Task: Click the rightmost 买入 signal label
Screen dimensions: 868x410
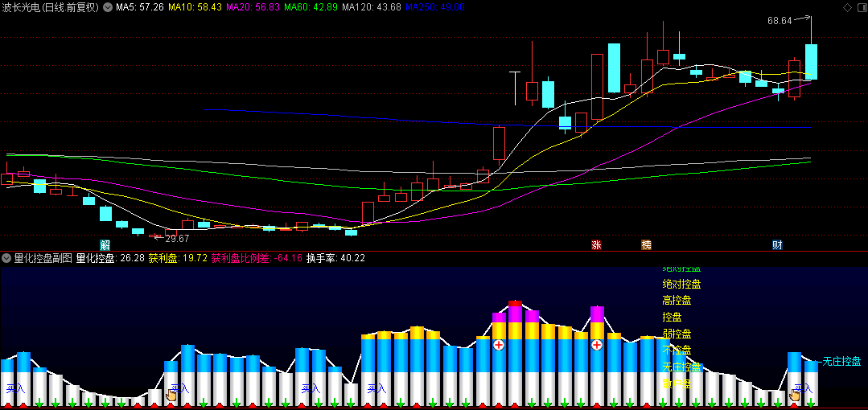Action: click(x=803, y=388)
